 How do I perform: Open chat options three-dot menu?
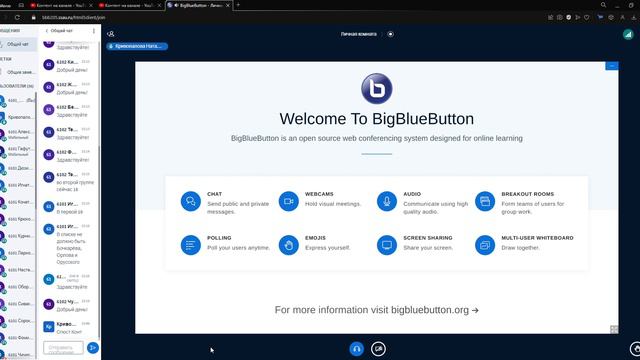(x=94, y=31)
